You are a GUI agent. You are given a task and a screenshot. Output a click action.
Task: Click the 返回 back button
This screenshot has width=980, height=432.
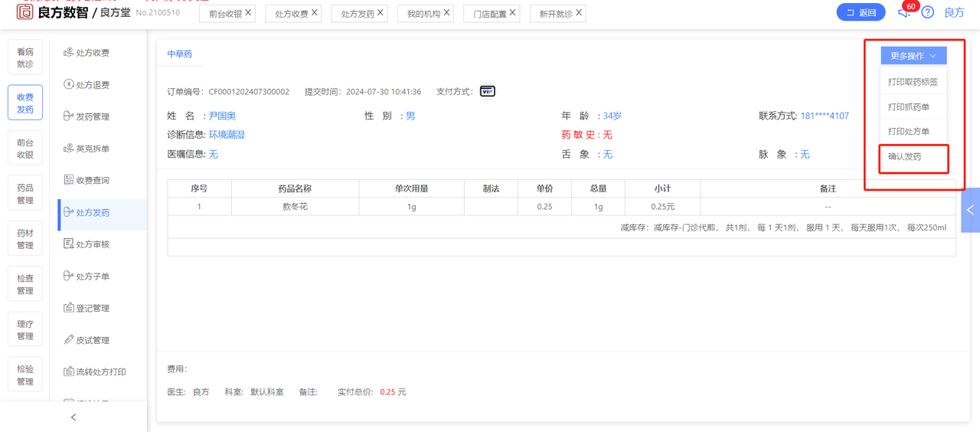click(861, 12)
